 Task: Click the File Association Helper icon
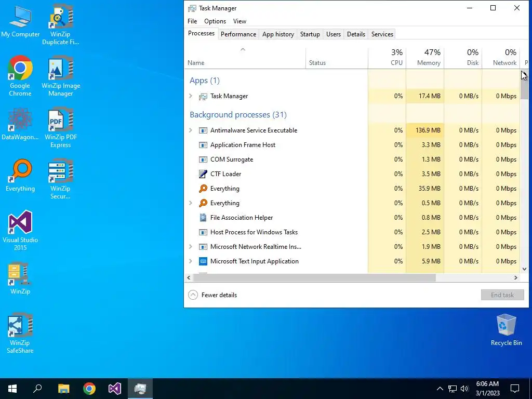pyautogui.click(x=203, y=218)
